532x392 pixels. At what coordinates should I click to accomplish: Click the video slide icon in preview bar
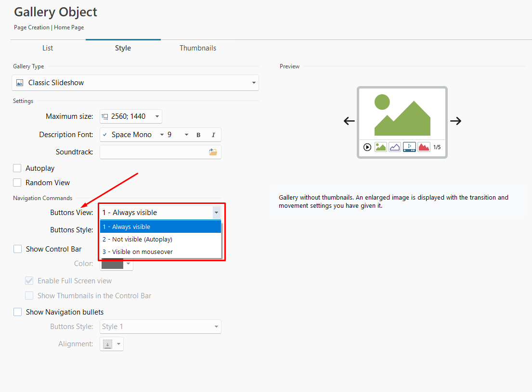pos(409,147)
